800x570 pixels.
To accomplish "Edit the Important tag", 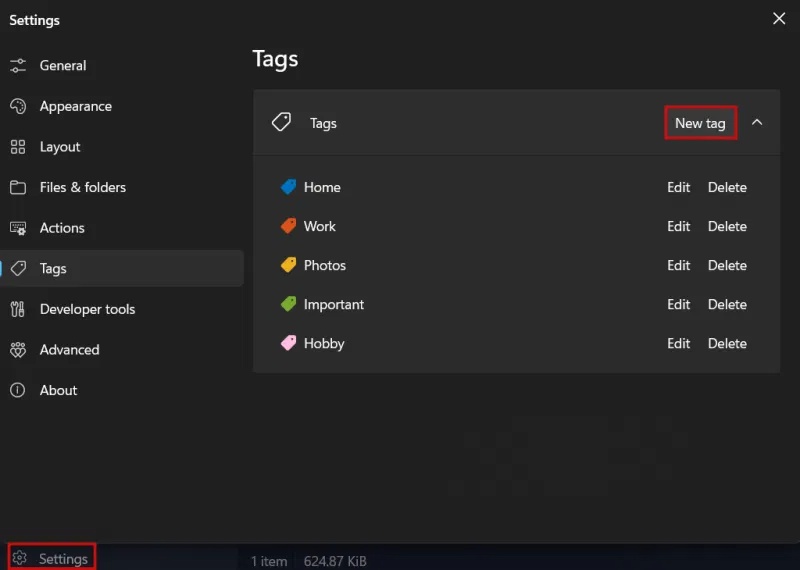I will (x=679, y=304).
